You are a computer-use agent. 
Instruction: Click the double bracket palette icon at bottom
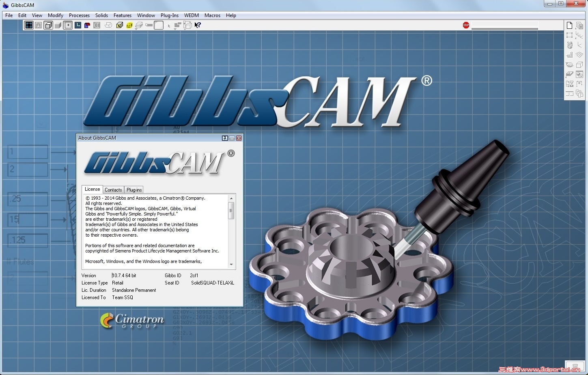coord(569,94)
